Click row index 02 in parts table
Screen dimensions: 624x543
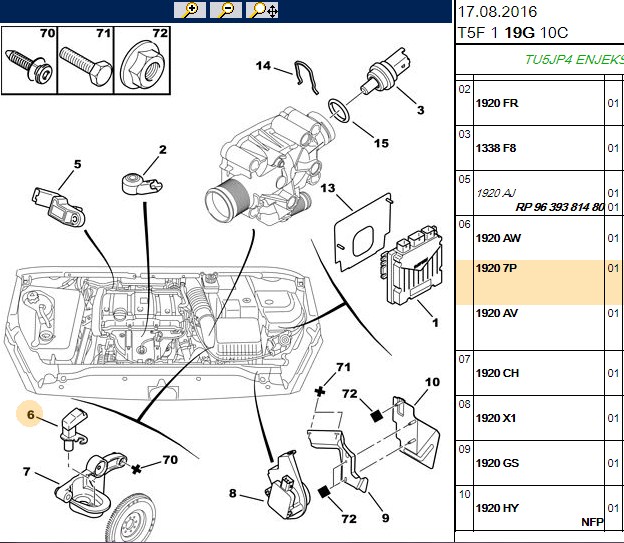click(x=464, y=89)
